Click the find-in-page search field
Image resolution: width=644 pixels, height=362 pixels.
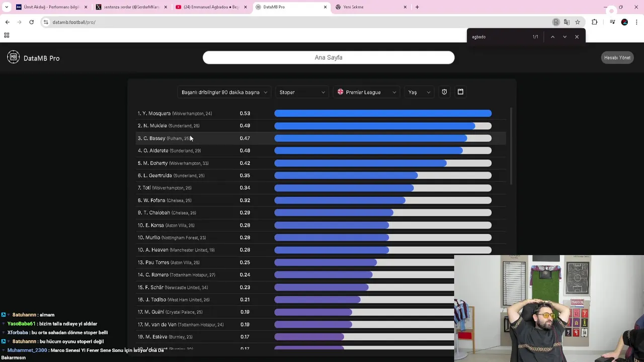coord(498,37)
